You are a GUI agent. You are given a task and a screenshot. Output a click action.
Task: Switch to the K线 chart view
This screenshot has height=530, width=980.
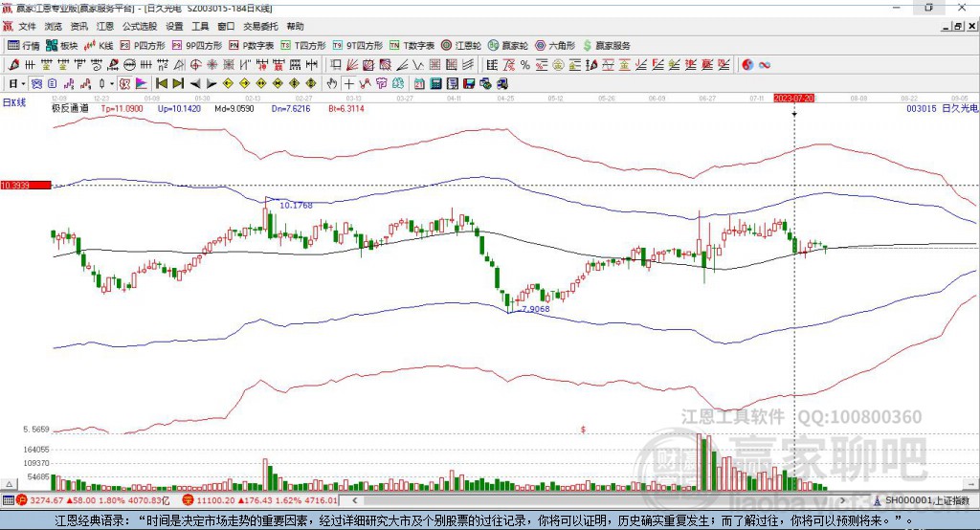[x=99, y=46]
